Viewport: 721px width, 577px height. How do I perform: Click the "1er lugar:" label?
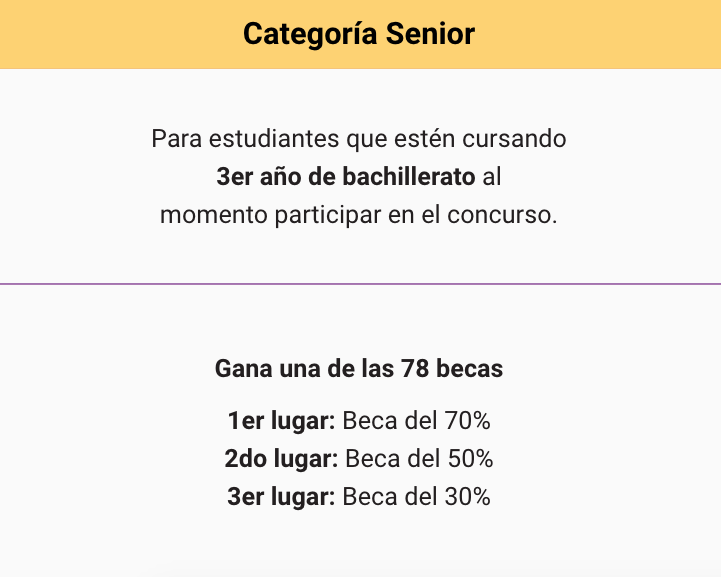[281, 421]
